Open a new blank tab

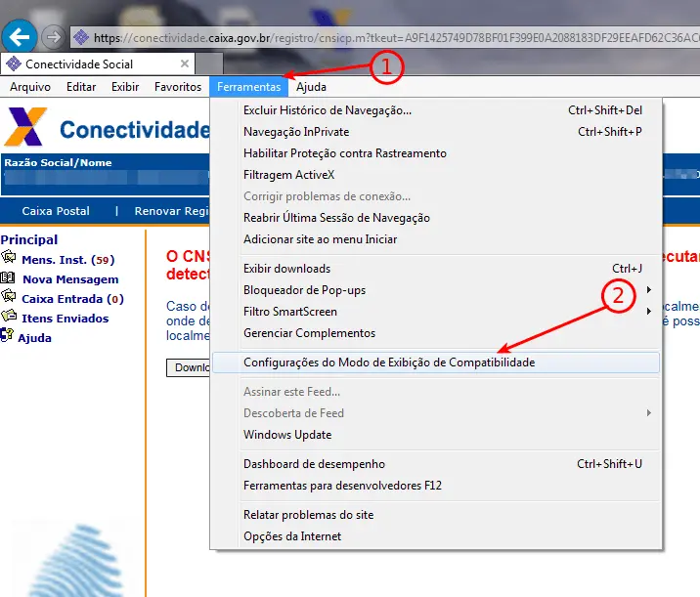click(209, 63)
